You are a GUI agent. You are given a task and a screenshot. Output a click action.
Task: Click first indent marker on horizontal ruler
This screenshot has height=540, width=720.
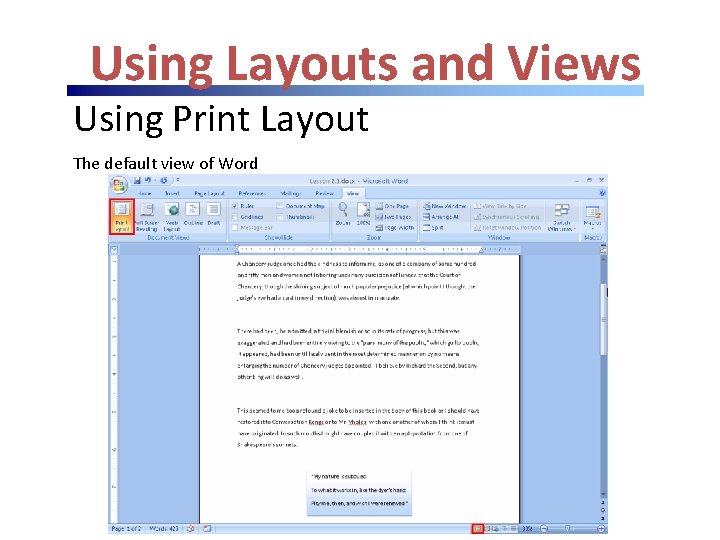click(x=237, y=248)
